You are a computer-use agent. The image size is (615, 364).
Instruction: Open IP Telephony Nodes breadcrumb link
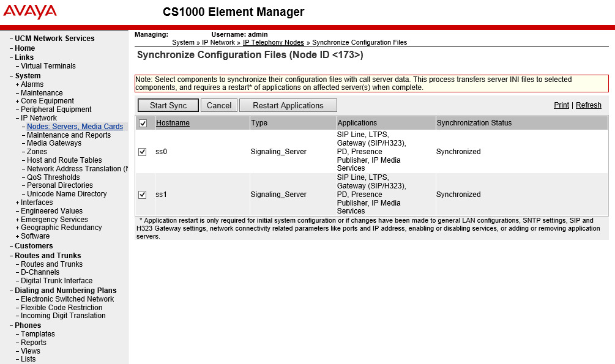tap(274, 42)
